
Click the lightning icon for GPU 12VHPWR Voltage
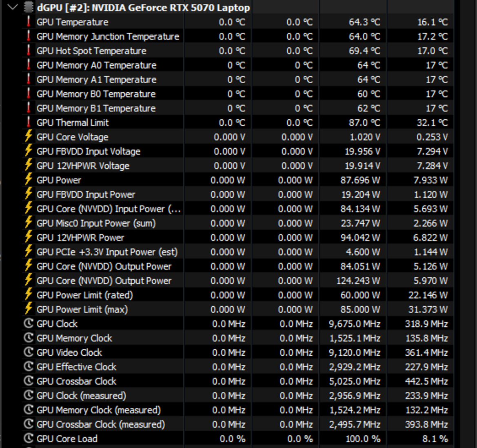pyautogui.click(x=28, y=165)
